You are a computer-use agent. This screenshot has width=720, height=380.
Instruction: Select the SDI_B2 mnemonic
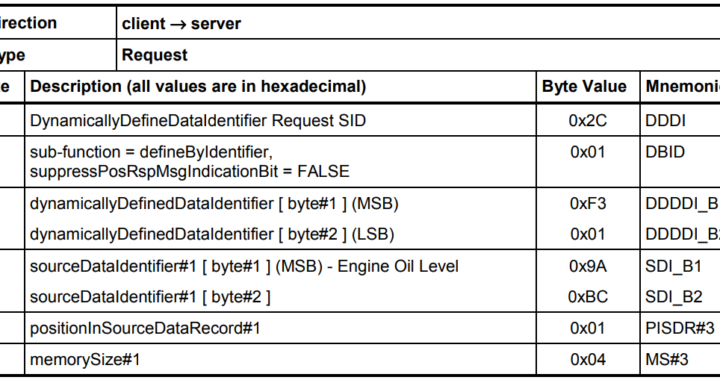674,297
